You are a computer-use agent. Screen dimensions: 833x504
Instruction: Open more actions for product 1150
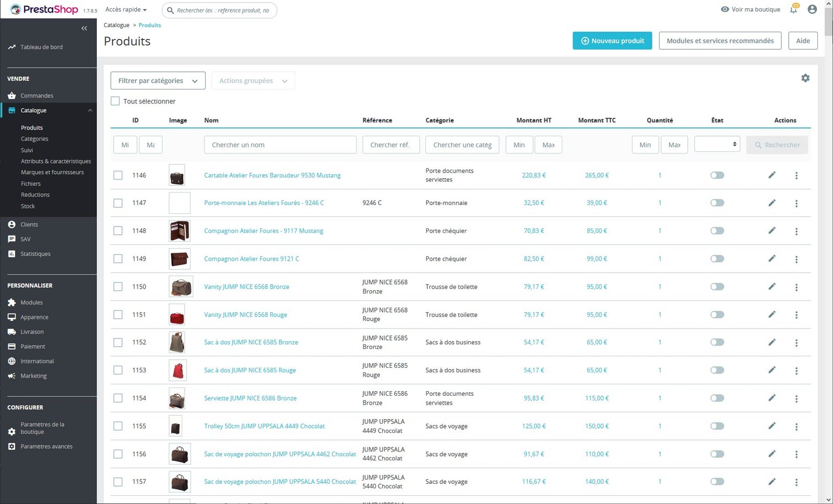(x=796, y=287)
